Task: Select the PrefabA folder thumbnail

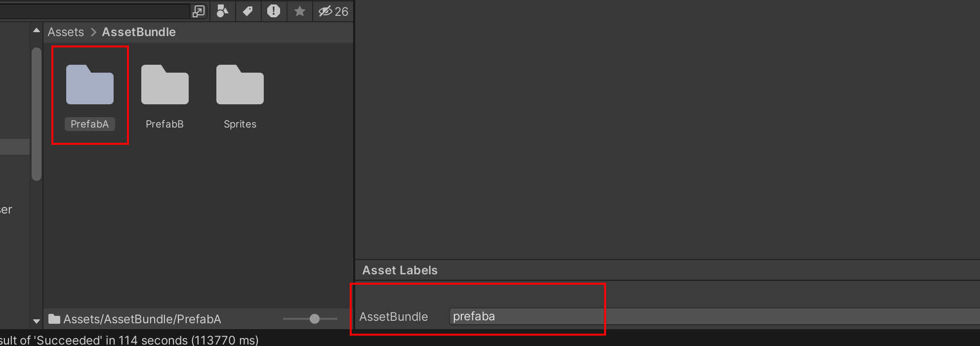Action: pyautogui.click(x=90, y=85)
